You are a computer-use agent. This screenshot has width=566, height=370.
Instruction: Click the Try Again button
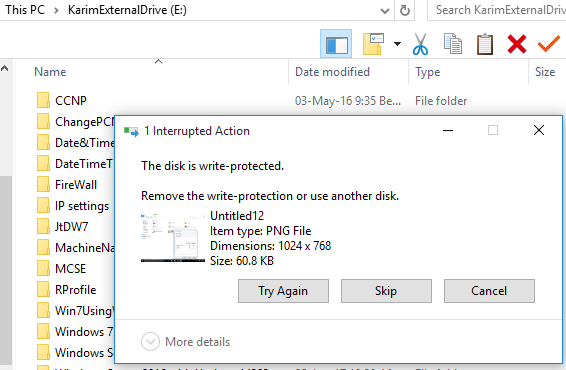pyautogui.click(x=283, y=291)
